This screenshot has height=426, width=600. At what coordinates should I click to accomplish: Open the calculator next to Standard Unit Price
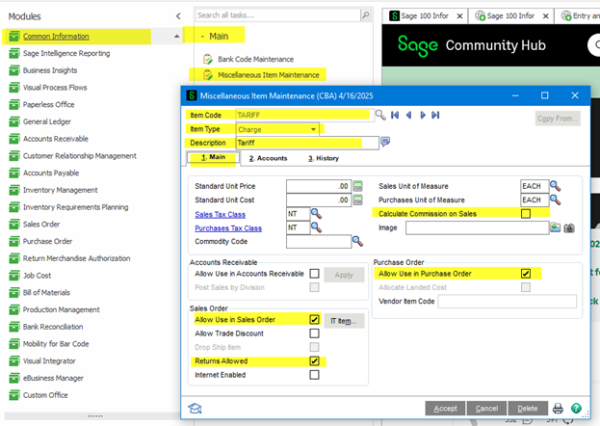point(357,185)
